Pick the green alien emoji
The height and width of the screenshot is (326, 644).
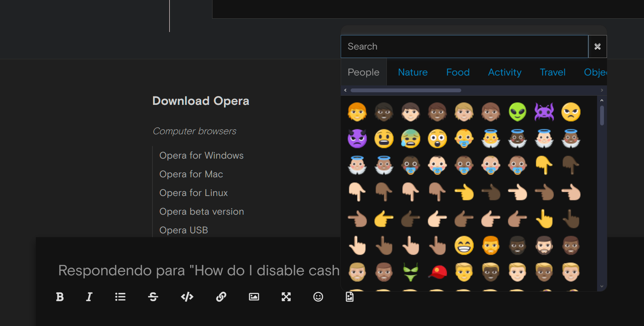click(517, 112)
